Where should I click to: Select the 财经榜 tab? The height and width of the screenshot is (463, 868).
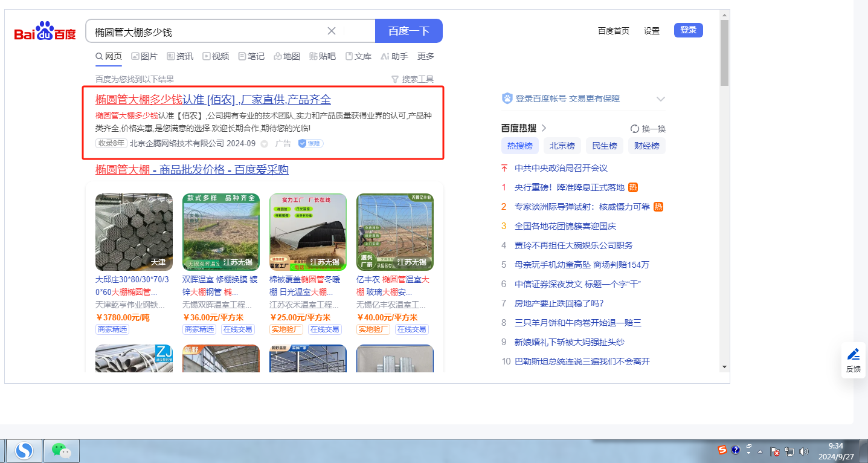click(646, 146)
